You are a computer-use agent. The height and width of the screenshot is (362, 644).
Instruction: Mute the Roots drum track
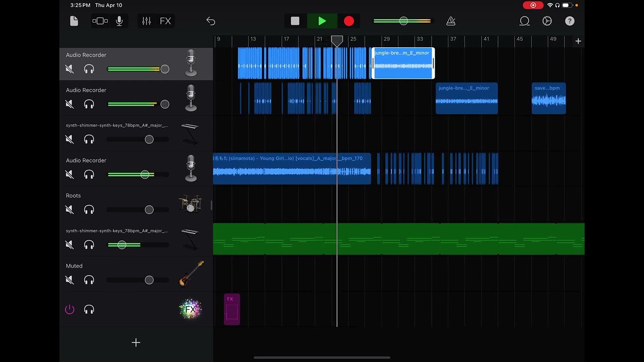click(69, 210)
